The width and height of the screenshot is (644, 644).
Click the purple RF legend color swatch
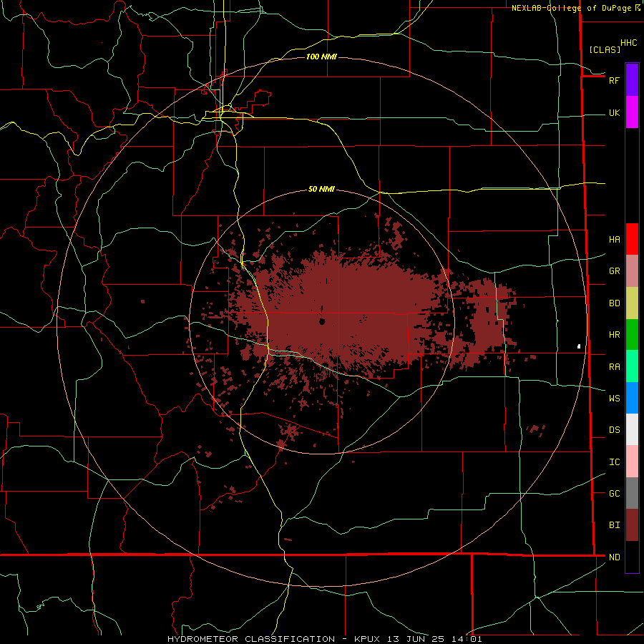[x=632, y=79]
